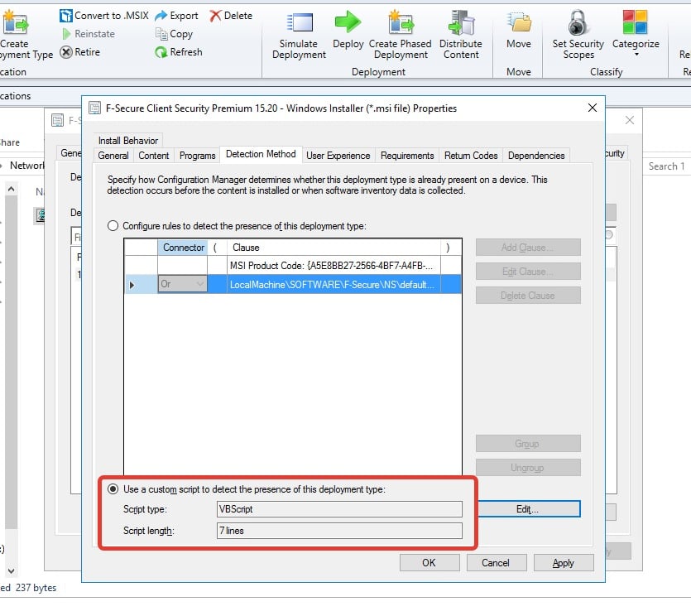Open the Return Codes tab
This screenshot has width=691, height=616.
471,155
